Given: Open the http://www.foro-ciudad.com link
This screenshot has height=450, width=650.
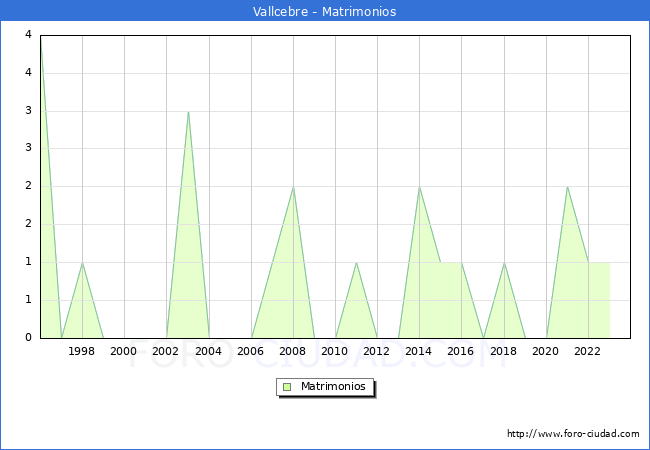Looking at the screenshot, I should click(573, 433).
